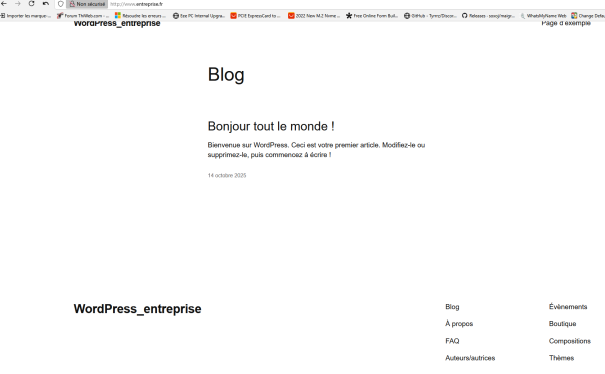Open the 'Change Defa...' bookmark
The height and width of the screenshot is (374, 605).
(x=588, y=16)
